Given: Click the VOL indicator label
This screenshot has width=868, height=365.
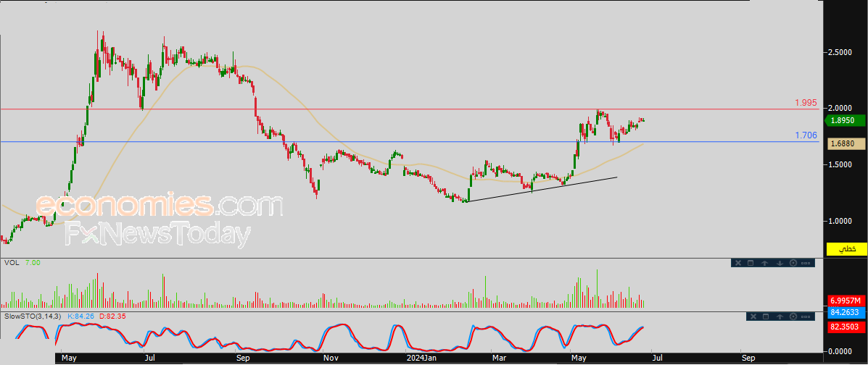Looking at the screenshot, I should click(12, 263).
